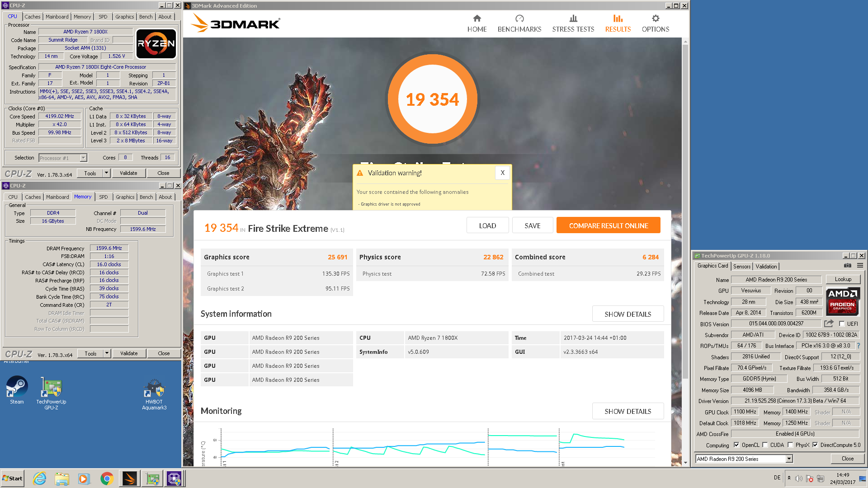
Task: Switch to Mainboard tab in upper CPU-Z
Action: tap(57, 17)
